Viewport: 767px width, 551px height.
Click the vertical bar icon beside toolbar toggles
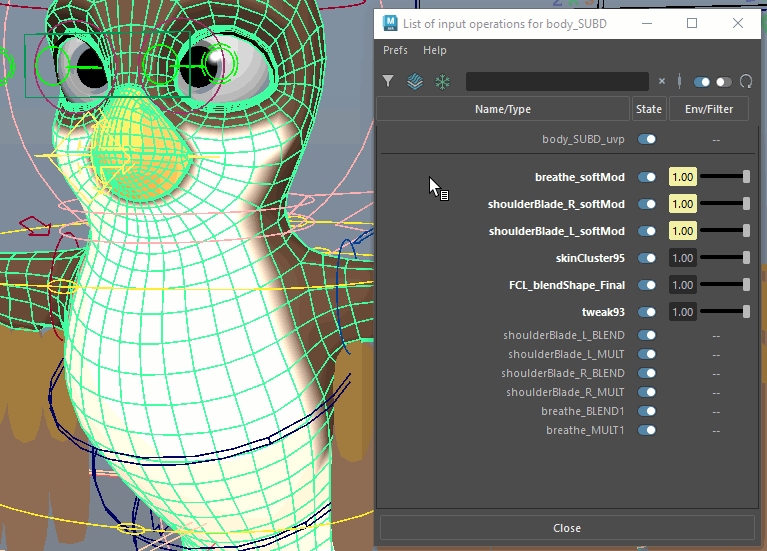(679, 81)
